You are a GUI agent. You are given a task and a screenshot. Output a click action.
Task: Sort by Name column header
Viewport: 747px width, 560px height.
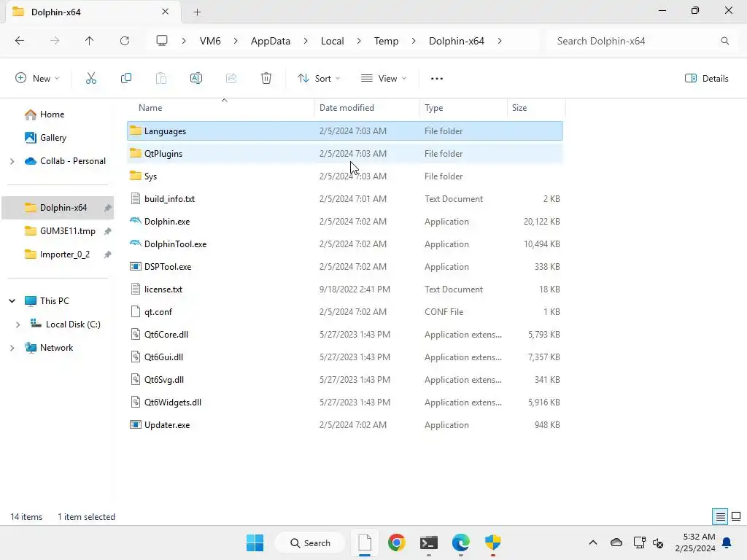pos(221,108)
